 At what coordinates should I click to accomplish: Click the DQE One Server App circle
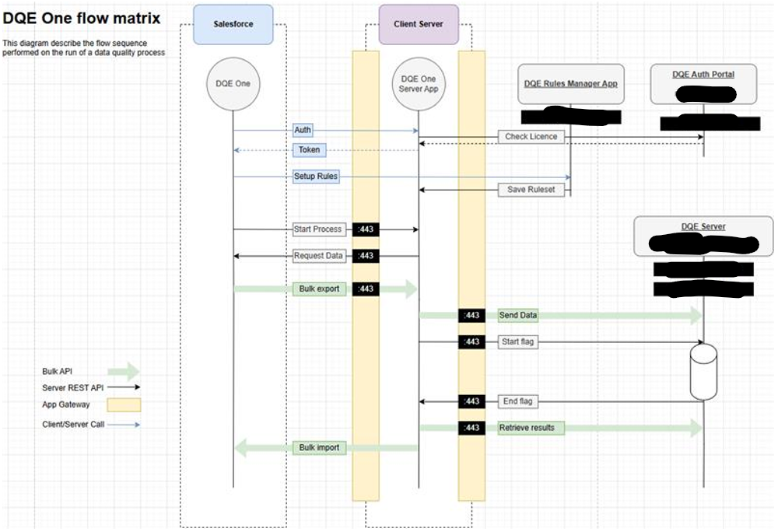point(419,84)
